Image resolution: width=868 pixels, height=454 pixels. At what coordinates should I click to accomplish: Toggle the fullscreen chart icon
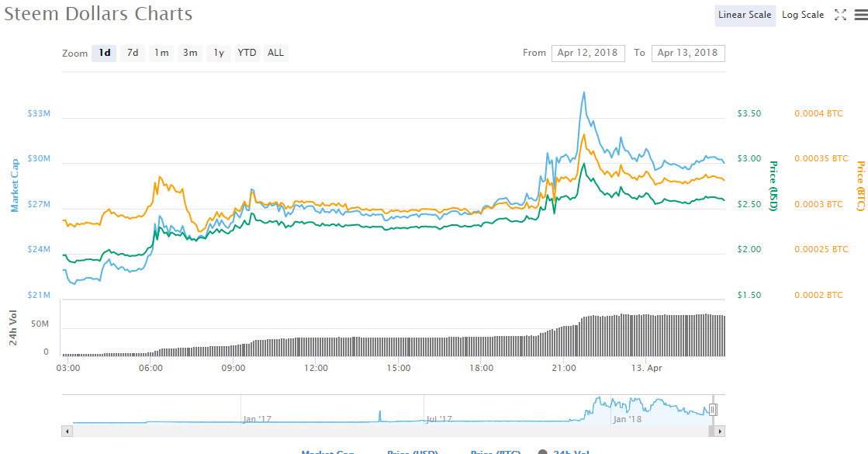point(840,15)
